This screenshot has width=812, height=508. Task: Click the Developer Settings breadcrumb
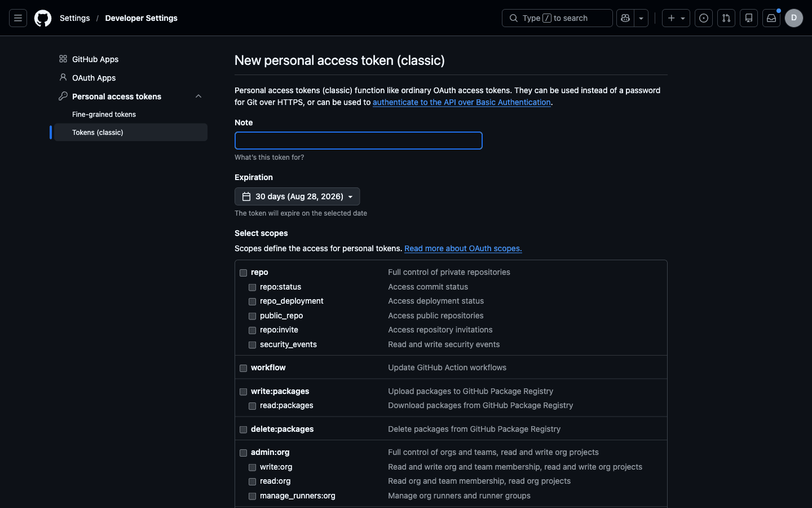click(142, 18)
